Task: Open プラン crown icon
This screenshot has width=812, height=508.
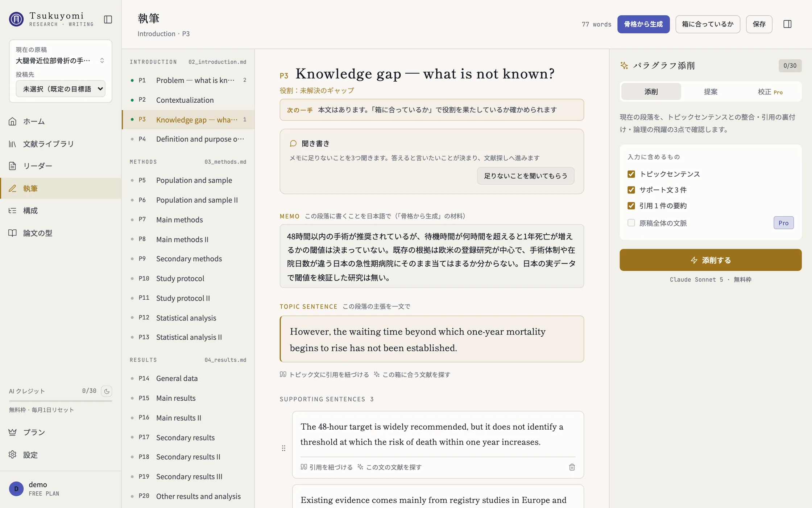Action: click(x=13, y=432)
